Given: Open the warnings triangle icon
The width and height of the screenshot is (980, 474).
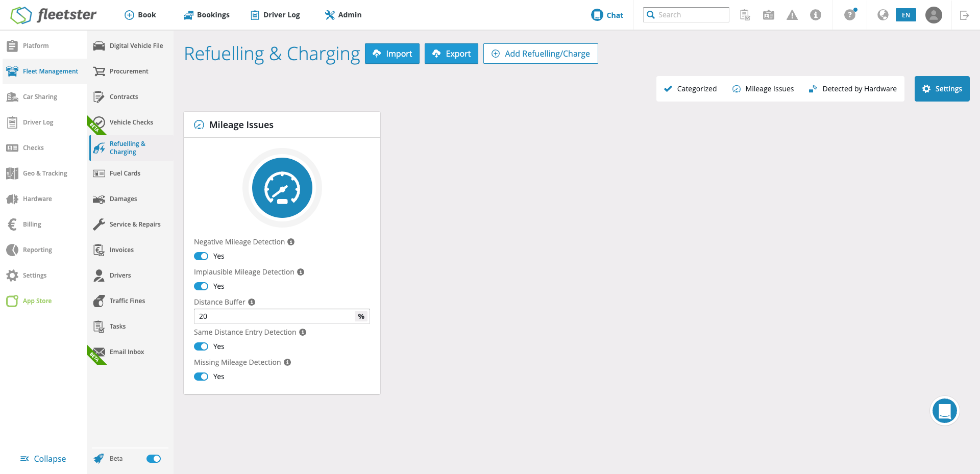Looking at the screenshot, I should point(792,15).
